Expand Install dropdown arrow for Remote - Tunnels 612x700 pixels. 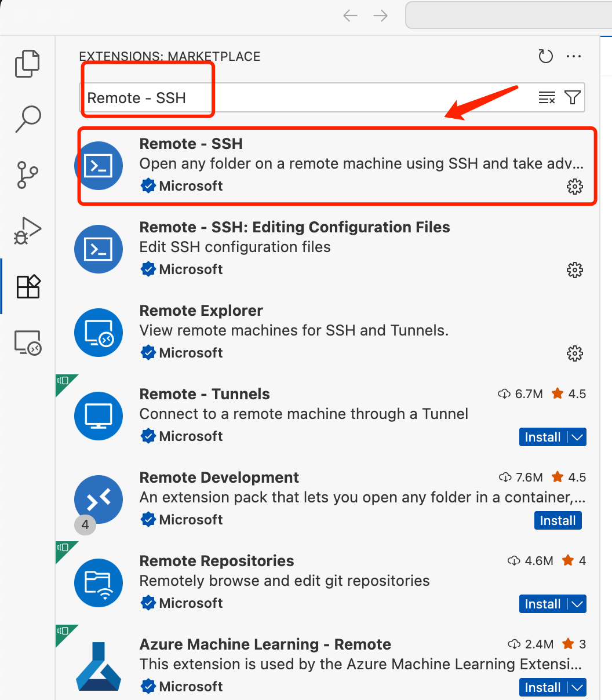coord(577,437)
